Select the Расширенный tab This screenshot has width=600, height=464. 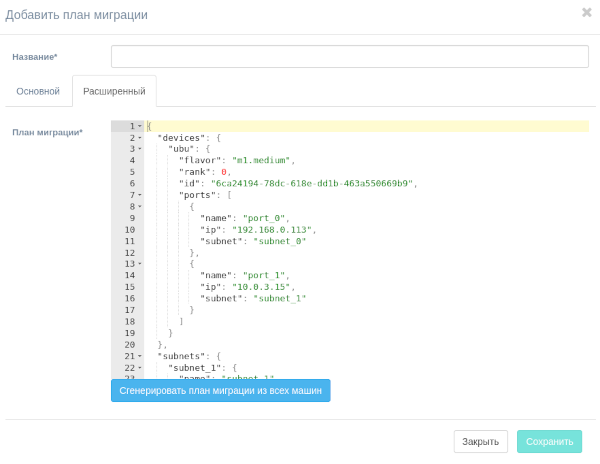(x=114, y=91)
